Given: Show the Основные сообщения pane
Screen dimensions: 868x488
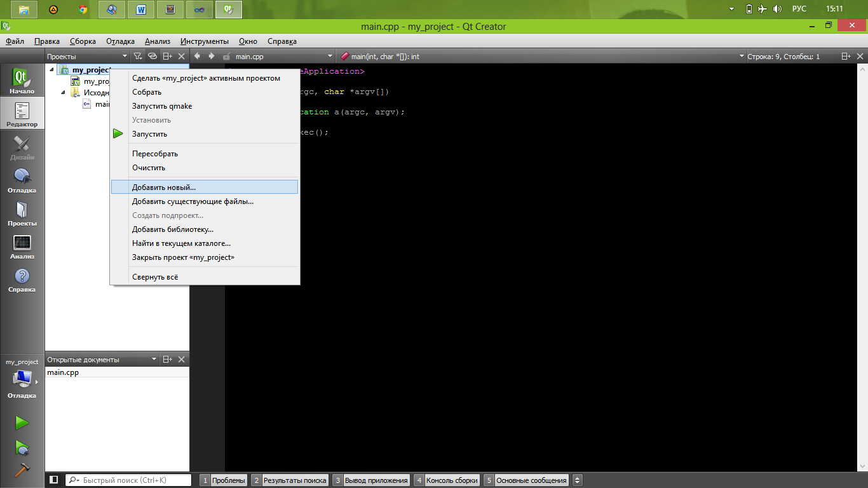Looking at the screenshot, I should pos(526,480).
